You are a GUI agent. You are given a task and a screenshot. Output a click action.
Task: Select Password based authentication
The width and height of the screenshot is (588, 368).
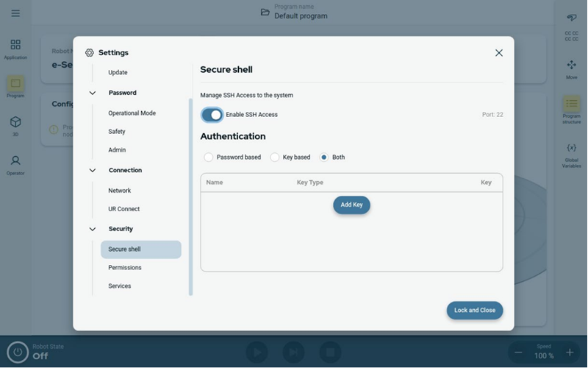[x=209, y=158]
